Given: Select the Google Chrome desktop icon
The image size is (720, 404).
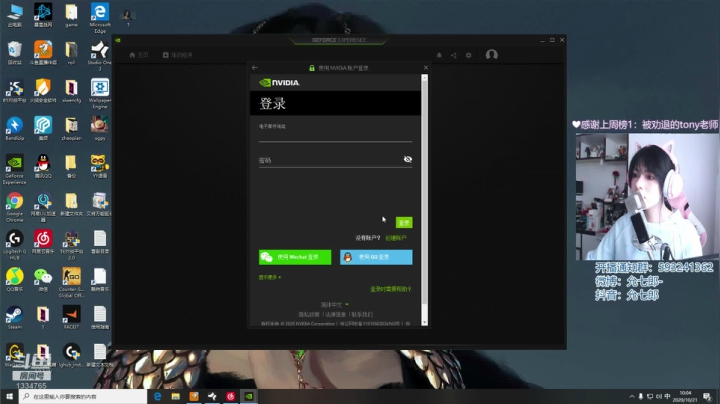Looking at the screenshot, I should (15, 207).
